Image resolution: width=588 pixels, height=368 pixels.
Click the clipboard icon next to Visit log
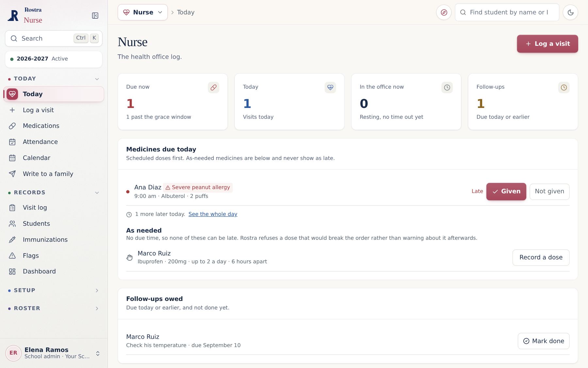[12, 208]
